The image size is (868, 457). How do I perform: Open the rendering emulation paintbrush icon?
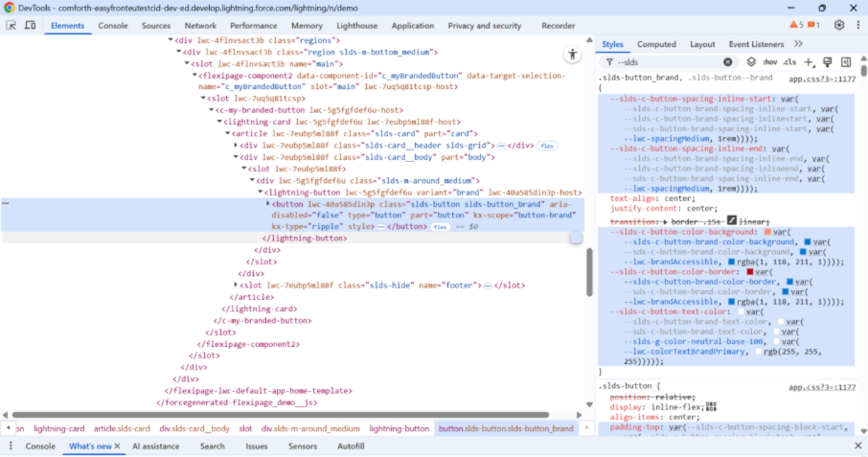827,63
